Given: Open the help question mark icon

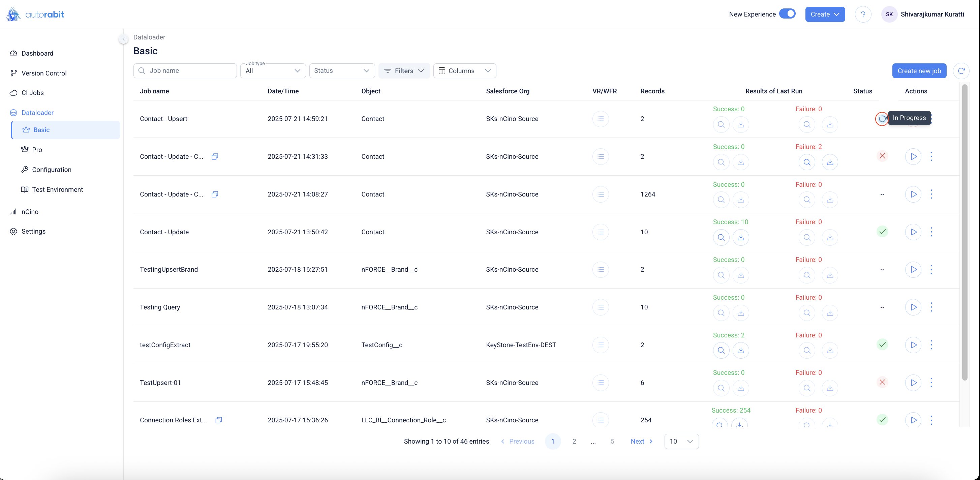Looking at the screenshot, I should coord(863,14).
